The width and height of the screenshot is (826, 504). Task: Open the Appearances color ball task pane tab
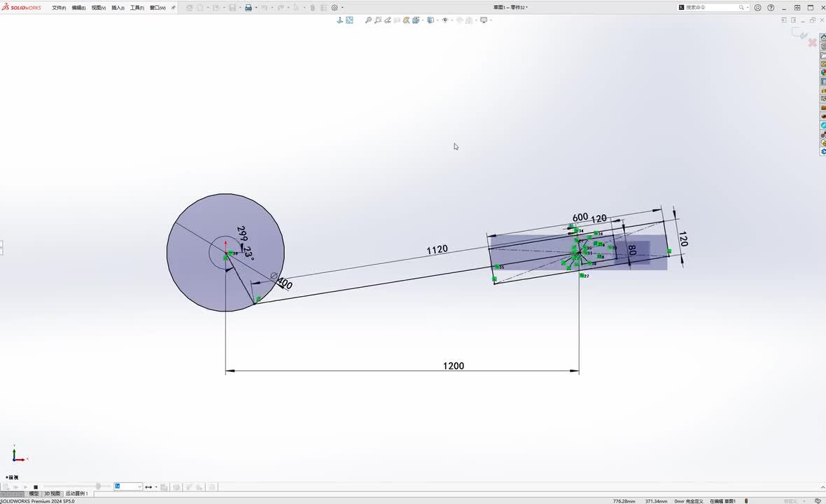822,73
